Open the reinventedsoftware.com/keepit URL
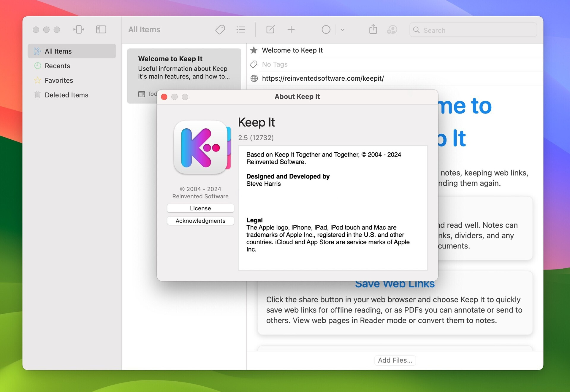The width and height of the screenshot is (570, 392). [x=323, y=78]
